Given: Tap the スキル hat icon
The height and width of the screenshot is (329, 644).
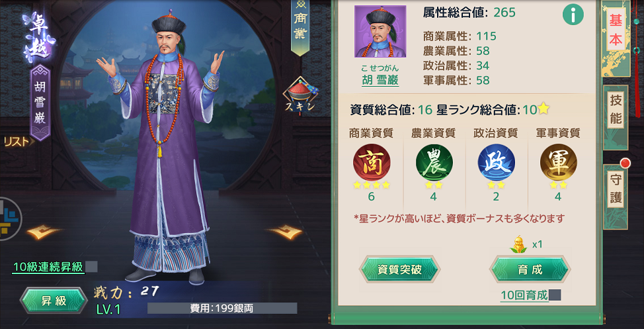Looking at the screenshot, I should (x=301, y=95).
